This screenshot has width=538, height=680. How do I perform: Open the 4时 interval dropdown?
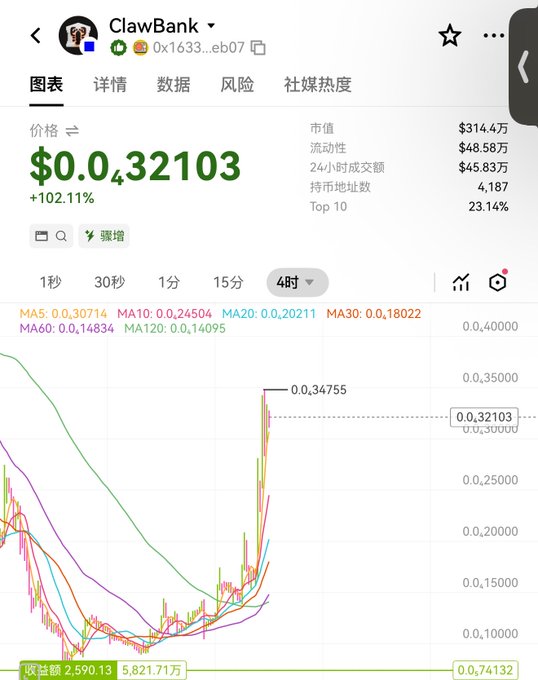[297, 282]
